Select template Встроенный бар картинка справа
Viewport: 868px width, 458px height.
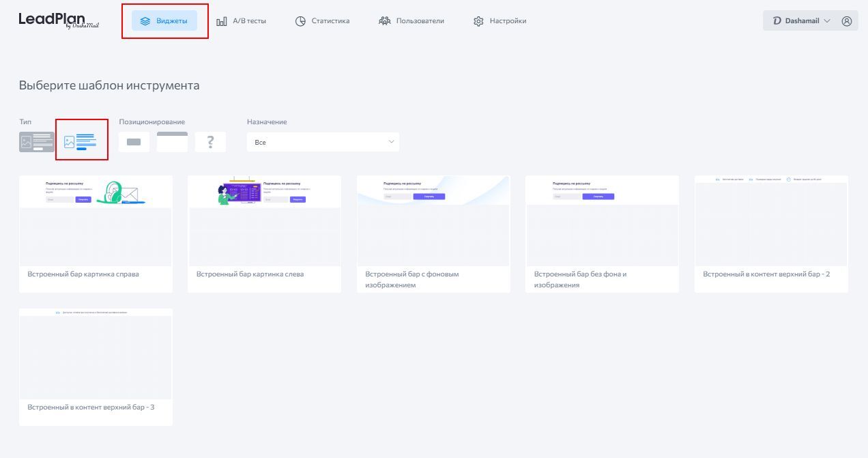tap(96, 232)
